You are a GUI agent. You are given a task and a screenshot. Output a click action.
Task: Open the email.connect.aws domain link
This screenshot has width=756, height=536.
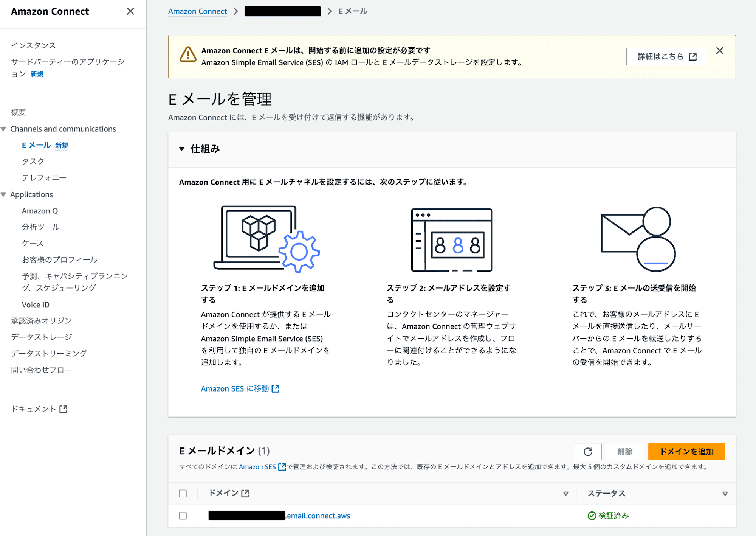[279, 516]
